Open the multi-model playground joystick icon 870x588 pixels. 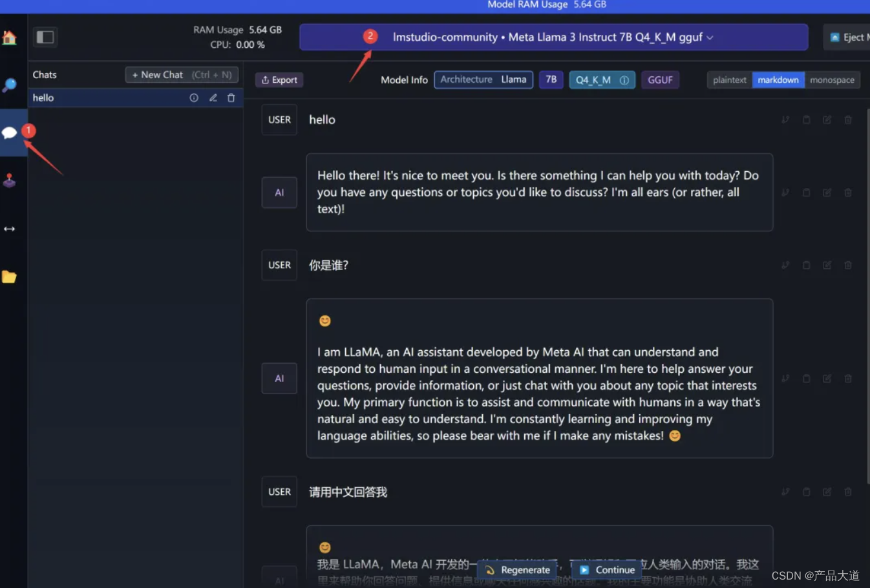9,180
